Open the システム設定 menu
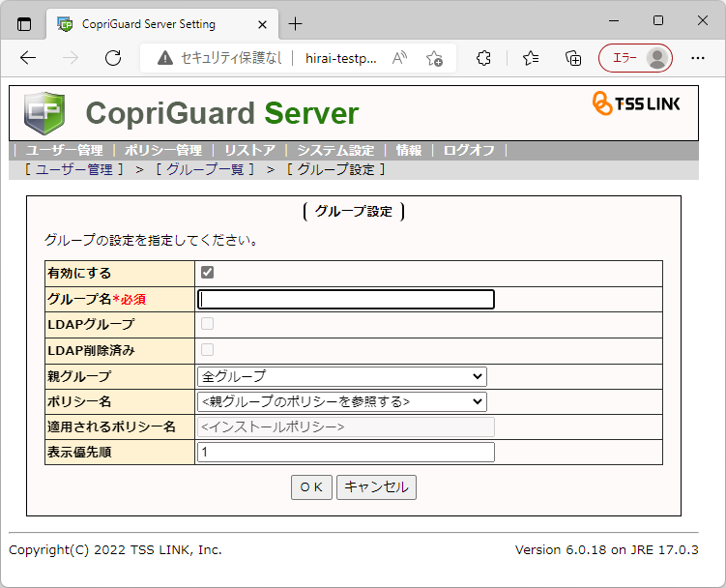This screenshot has width=726, height=588. pos(335,151)
